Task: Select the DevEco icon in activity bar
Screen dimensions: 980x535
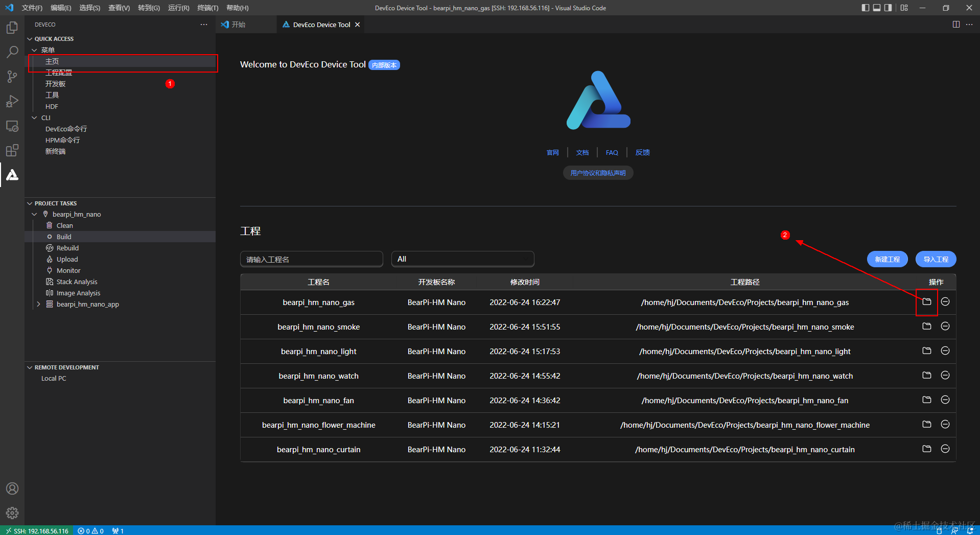Action: pos(12,175)
